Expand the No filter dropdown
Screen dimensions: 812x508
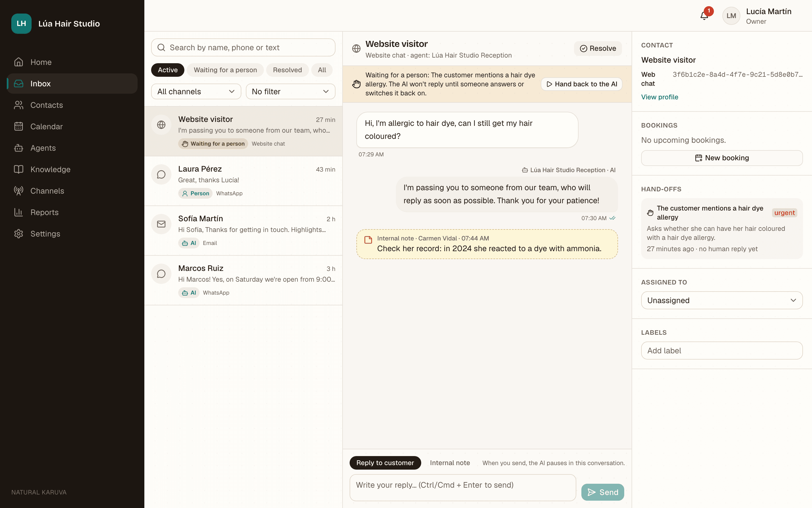click(291, 91)
